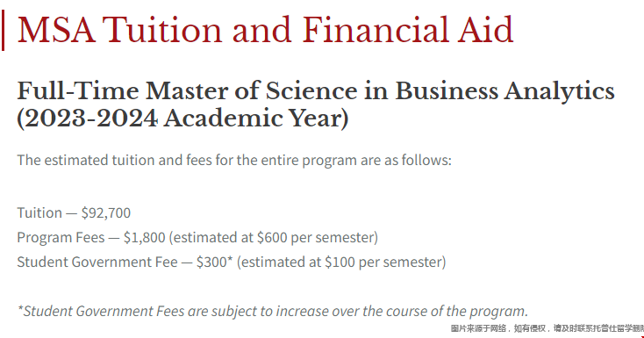Click the red vertical bar beside the title
644x338 pixels.
click(x=3, y=31)
